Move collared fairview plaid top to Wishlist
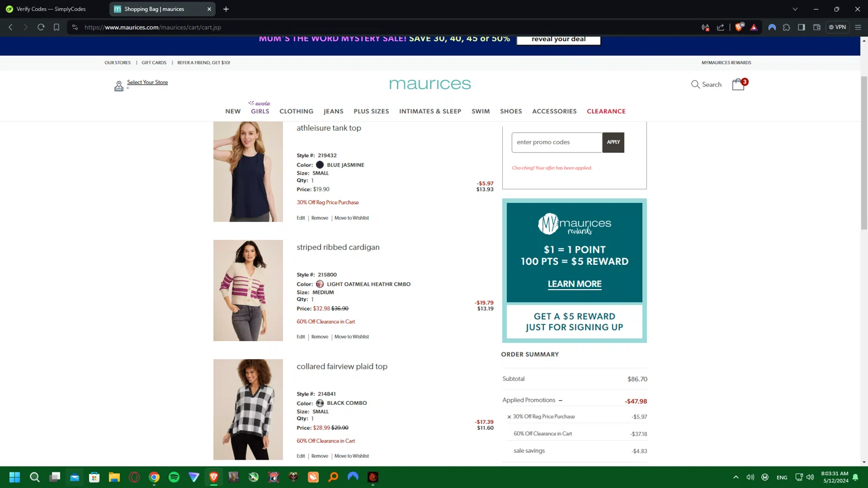Image resolution: width=868 pixels, height=488 pixels. pos(351,456)
